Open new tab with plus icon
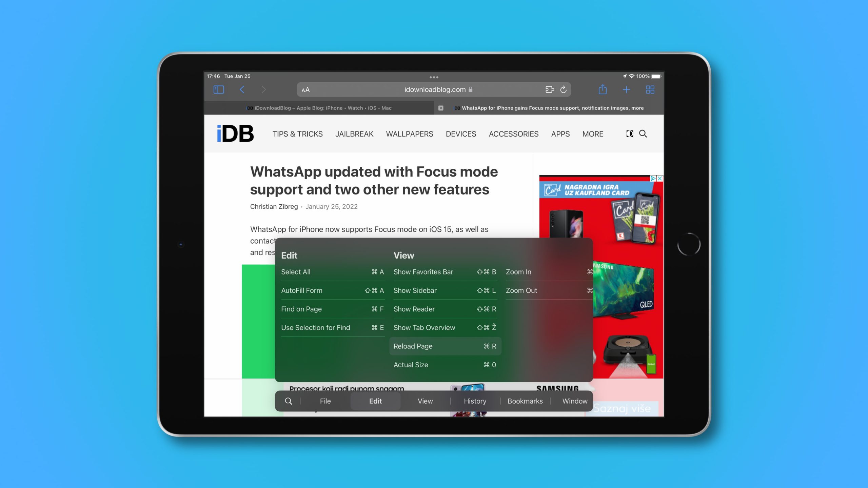 [x=626, y=89]
